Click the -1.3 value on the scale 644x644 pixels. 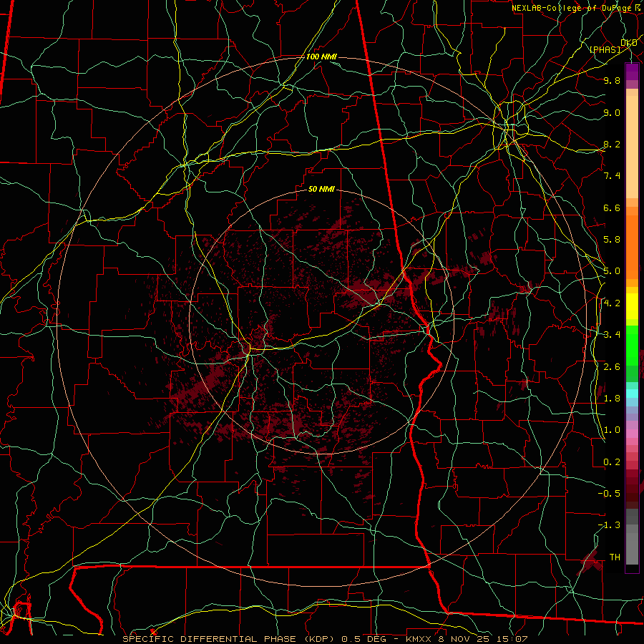[x=609, y=525]
